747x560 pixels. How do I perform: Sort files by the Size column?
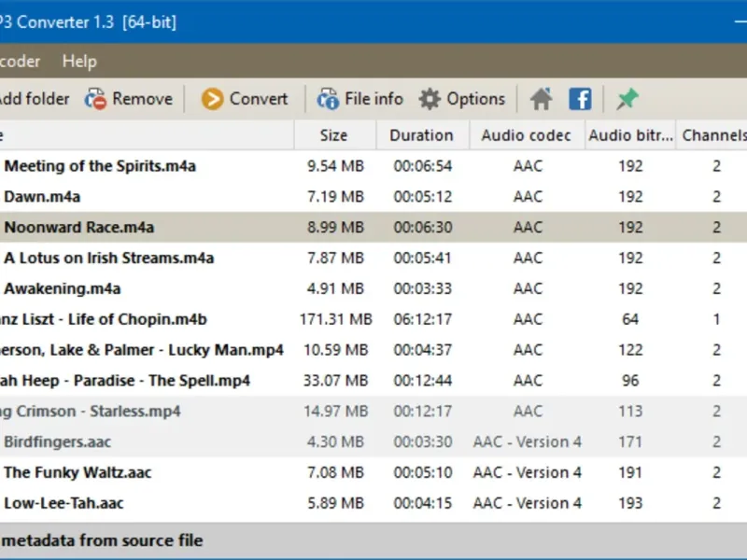[x=333, y=135]
